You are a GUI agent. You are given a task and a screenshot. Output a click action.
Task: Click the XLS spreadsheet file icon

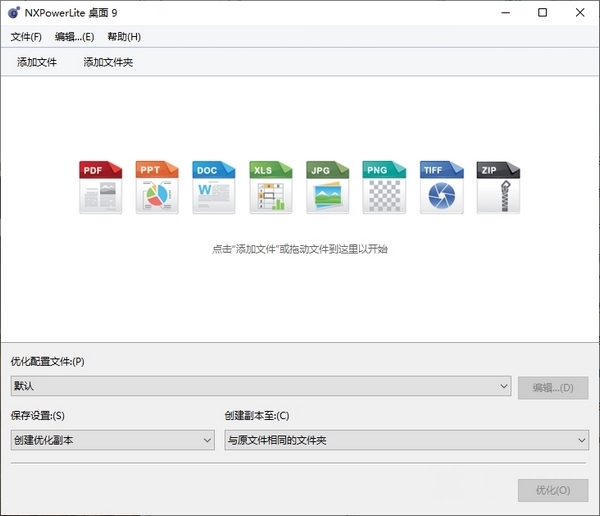click(x=271, y=187)
